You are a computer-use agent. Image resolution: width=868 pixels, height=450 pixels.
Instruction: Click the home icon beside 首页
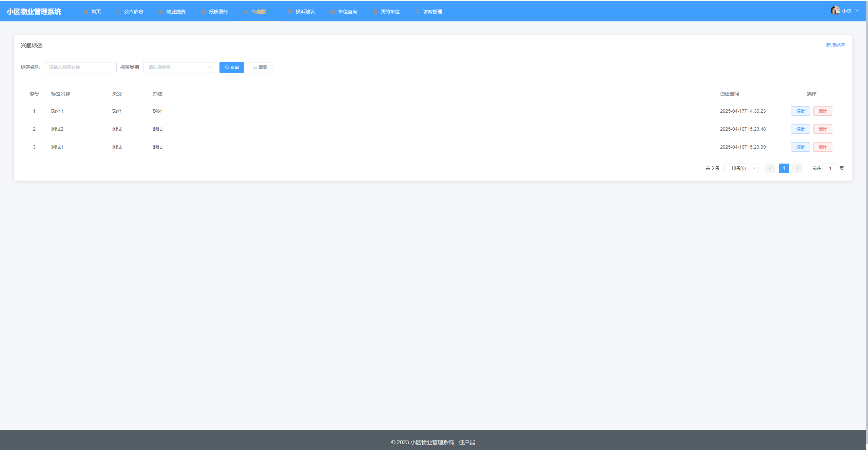[85, 12]
